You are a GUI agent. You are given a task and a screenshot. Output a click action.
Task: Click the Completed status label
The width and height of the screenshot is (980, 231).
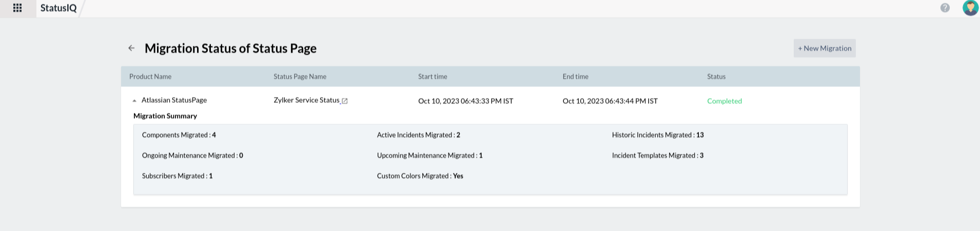pos(724,101)
